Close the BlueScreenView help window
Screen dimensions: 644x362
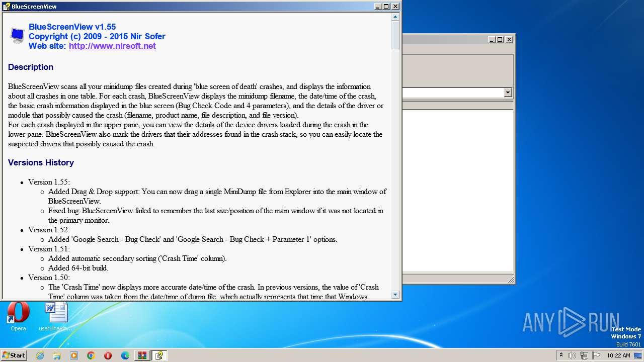tap(395, 7)
